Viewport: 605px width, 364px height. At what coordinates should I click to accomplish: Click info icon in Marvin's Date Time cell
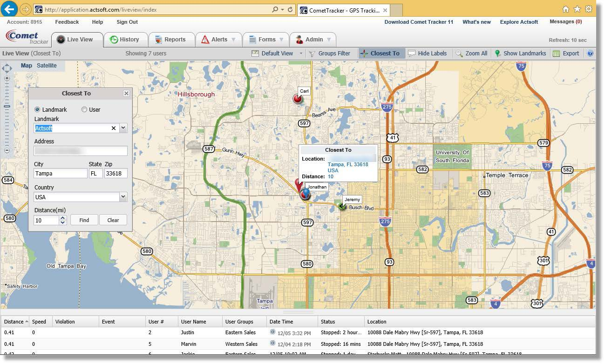tap(272, 343)
